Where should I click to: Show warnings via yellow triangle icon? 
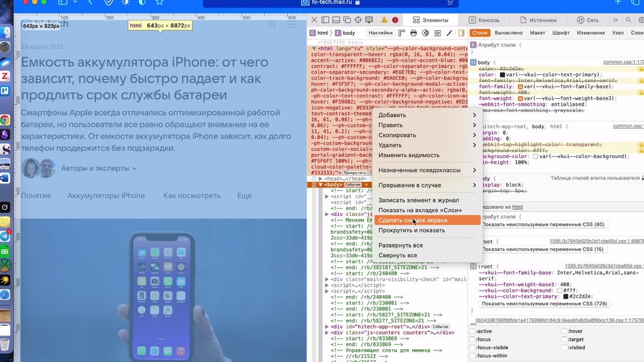tap(384, 20)
